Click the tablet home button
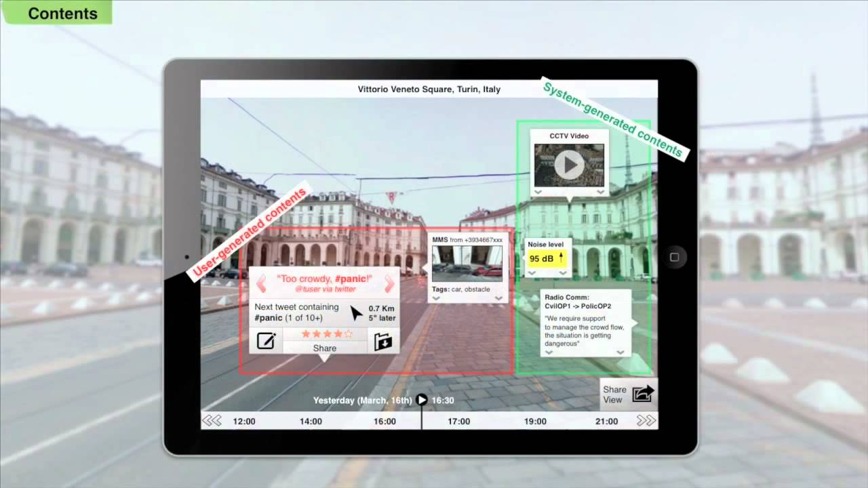Viewport: 868px width, 488px height. pos(674,258)
